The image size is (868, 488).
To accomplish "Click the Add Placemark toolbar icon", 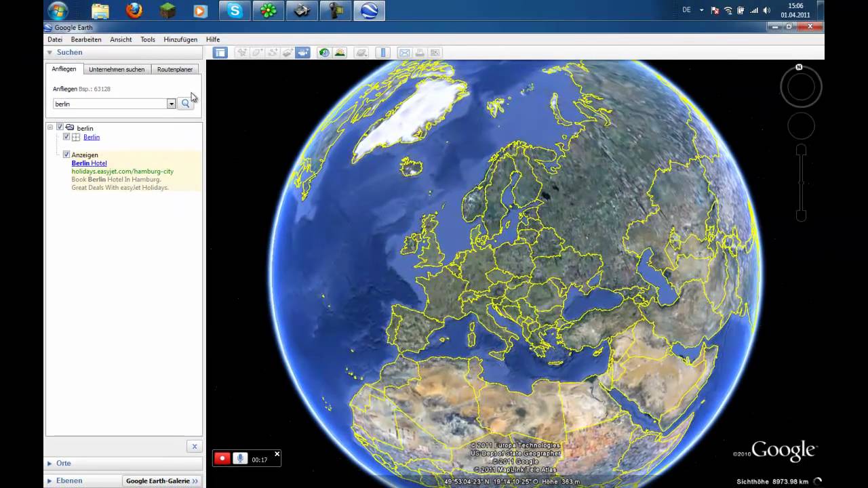I will coord(241,52).
